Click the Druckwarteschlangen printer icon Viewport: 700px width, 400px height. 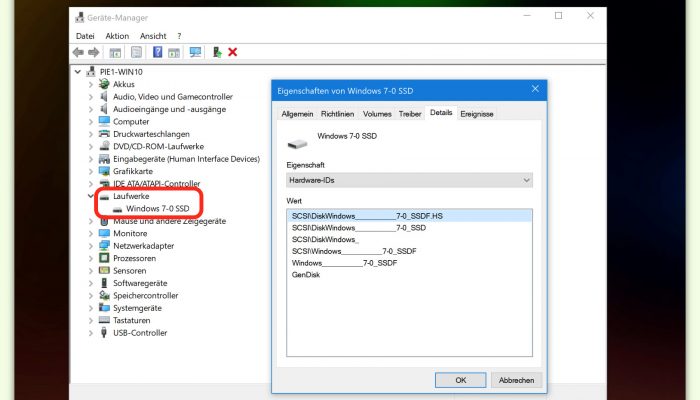click(104, 133)
